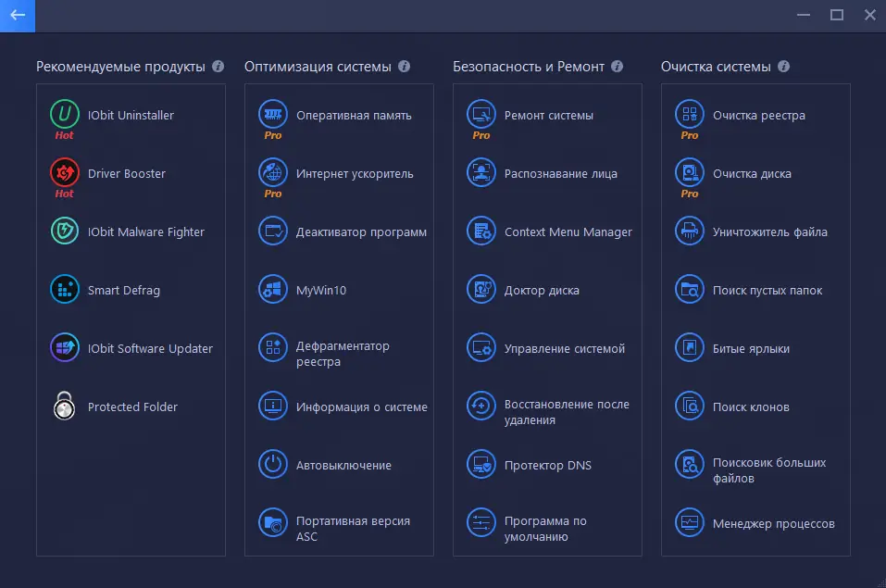The width and height of the screenshot is (886, 588).
Task: Click the Очистка реестра icon
Action: coord(690,114)
